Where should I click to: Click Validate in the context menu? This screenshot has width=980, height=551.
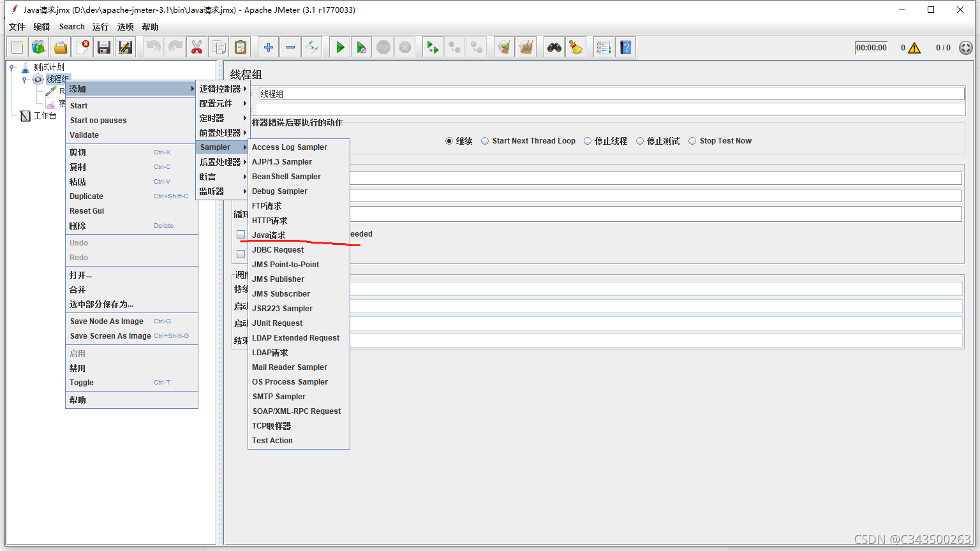131,135
